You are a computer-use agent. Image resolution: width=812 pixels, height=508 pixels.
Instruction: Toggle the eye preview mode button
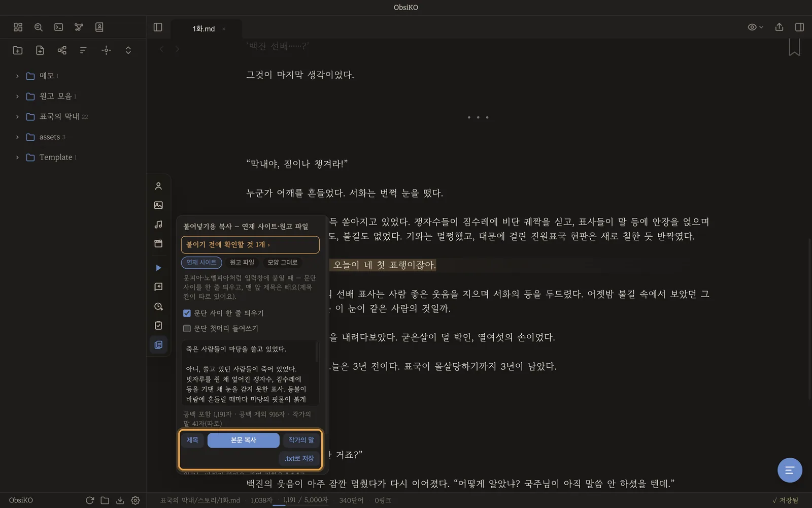coord(755,27)
